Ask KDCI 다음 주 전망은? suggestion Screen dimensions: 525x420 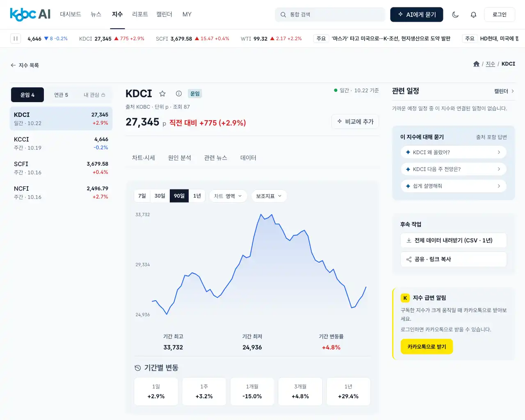(x=454, y=169)
